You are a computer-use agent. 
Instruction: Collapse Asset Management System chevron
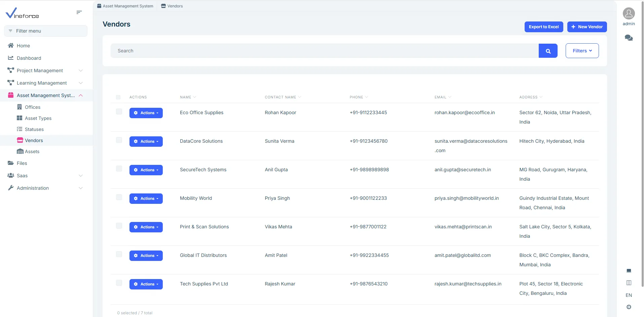pos(81,95)
